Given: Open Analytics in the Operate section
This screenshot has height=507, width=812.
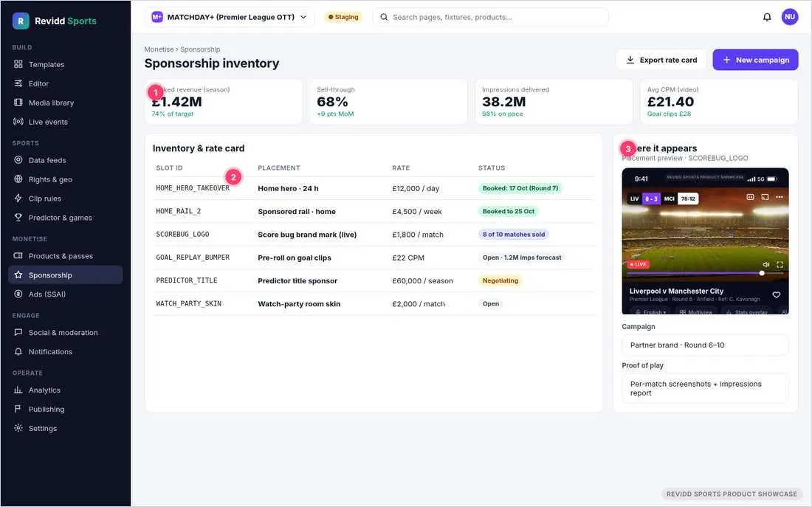Looking at the screenshot, I should point(65,390).
